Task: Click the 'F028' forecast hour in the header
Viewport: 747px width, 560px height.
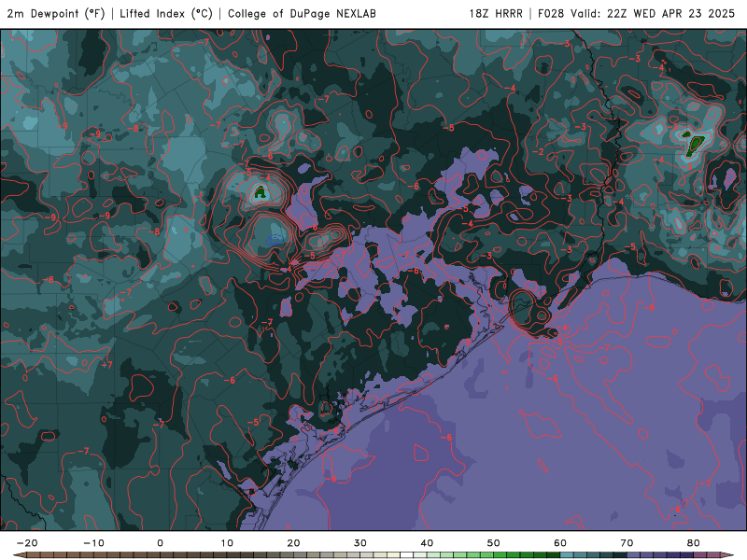Action: coord(551,14)
